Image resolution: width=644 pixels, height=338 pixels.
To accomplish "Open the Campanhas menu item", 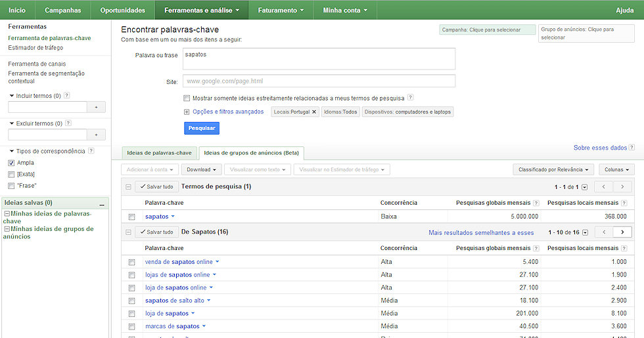I will (x=63, y=11).
